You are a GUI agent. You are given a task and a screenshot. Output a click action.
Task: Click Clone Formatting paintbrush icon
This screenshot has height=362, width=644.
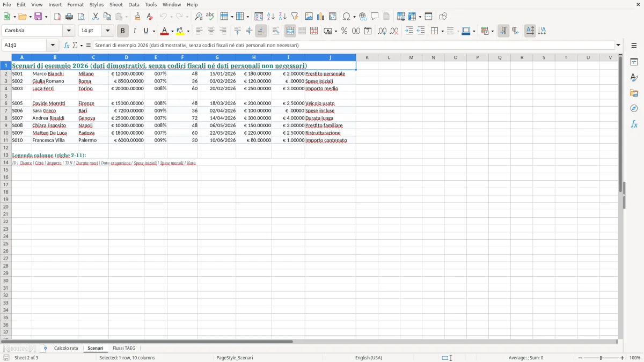point(137,17)
